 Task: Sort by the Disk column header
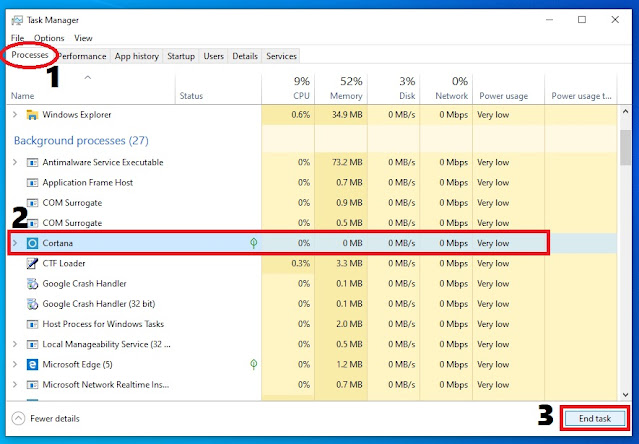coord(394,88)
